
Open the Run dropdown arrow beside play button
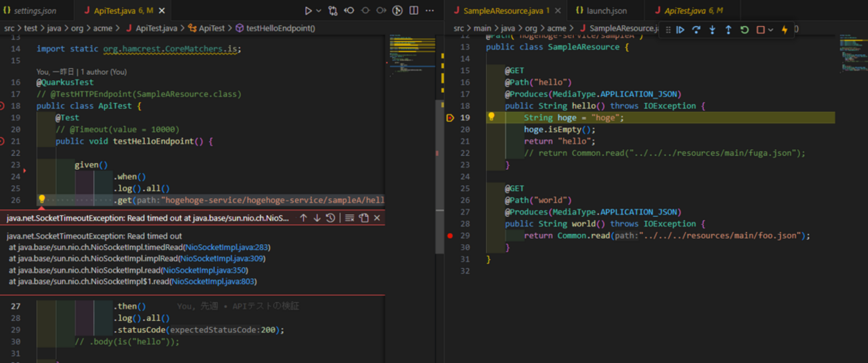click(x=318, y=11)
